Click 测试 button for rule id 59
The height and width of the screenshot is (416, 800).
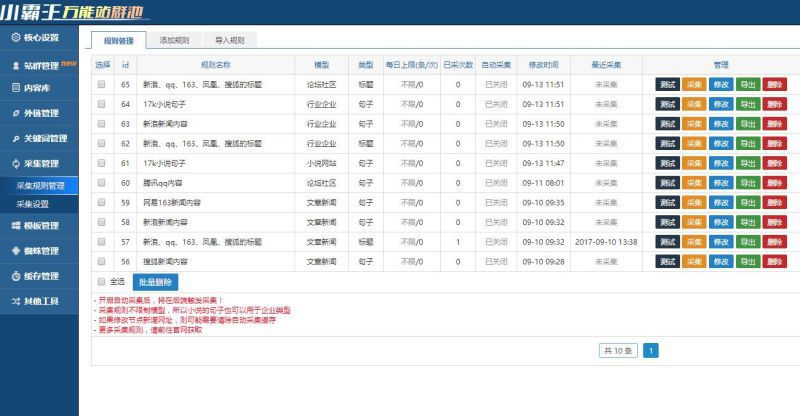667,202
